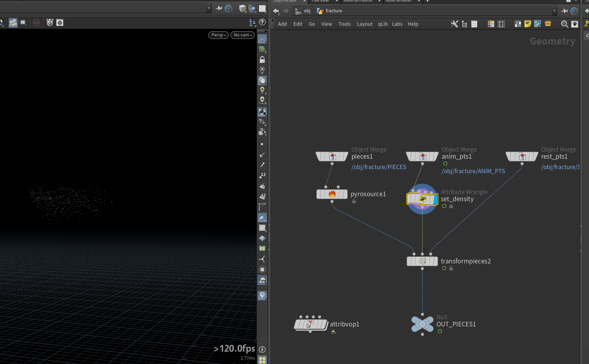This screenshot has height=364, width=589.
Task: Open the Labs menu
Action: (x=397, y=24)
